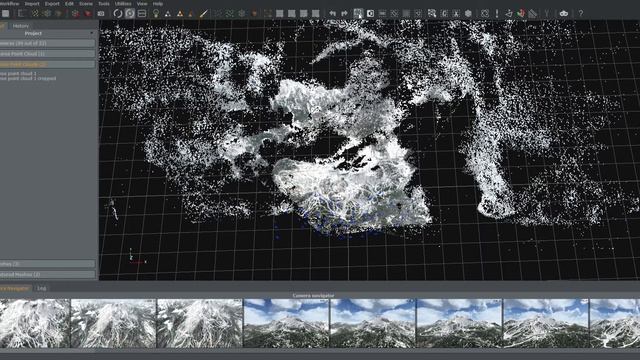This screenshot has height=360, width=640.
Task: Expand the Meshes section
Action: tap(47, 264)
